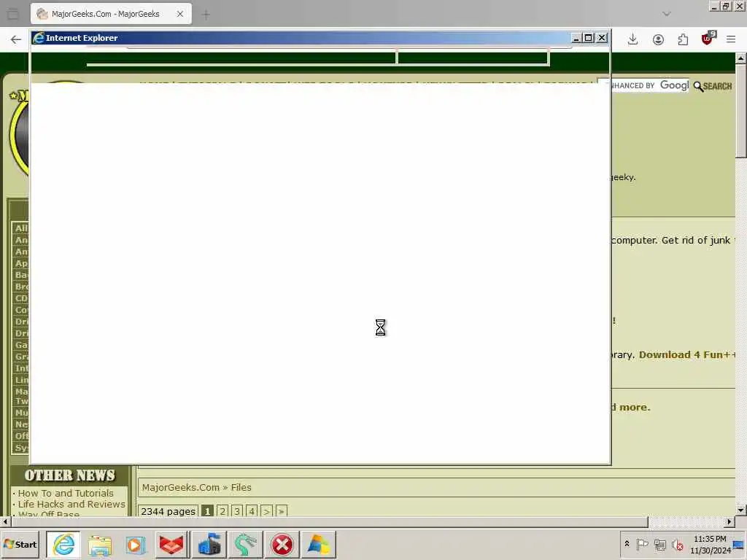Expand the list-all-tabs chevron
Image resolution: width=747 pixels, height=560 pixels.
tap(667, 14)
